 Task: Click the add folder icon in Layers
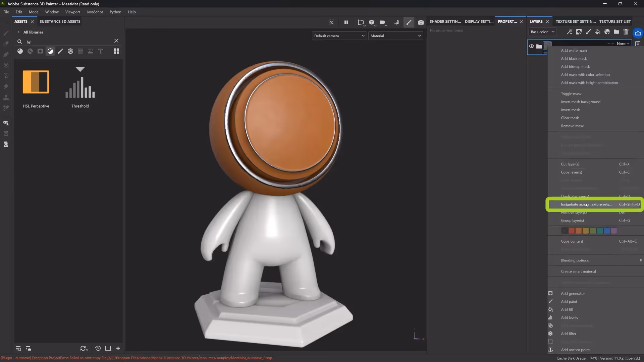(x=616, y=32)
